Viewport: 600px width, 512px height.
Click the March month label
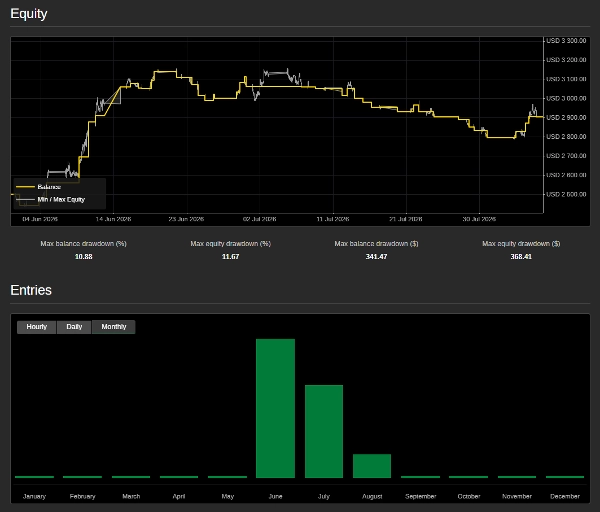[x=131, y=496]
